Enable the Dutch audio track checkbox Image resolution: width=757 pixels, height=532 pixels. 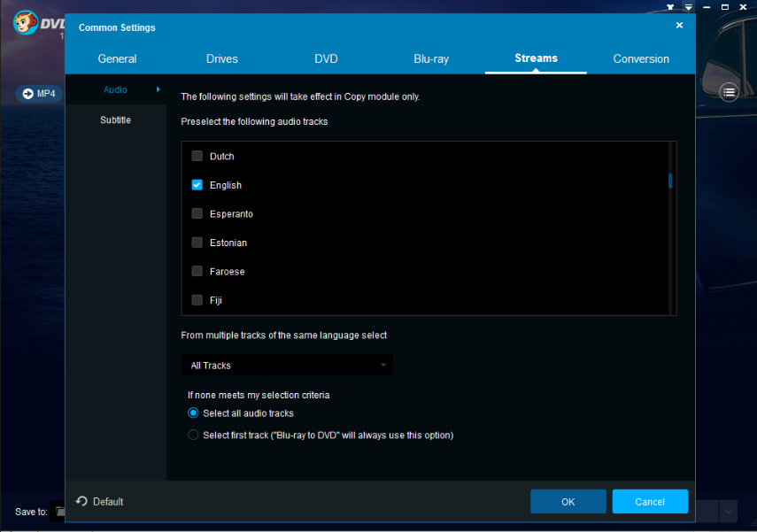point(197,156)
